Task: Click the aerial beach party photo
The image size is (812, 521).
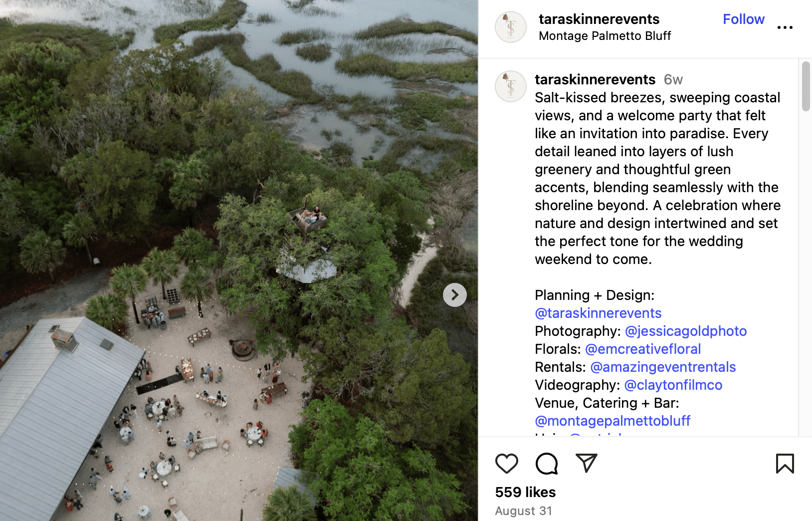Action: (x=239, y=260)
